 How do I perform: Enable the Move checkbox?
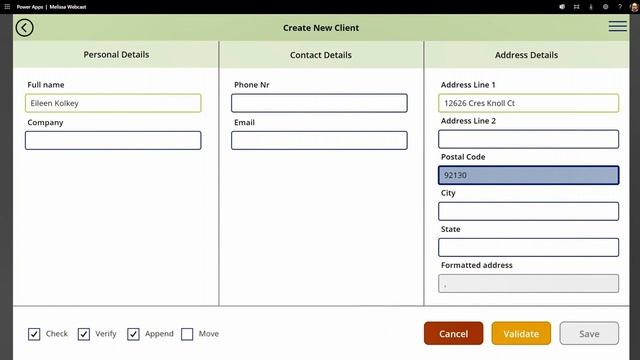(x=187, y=334)
